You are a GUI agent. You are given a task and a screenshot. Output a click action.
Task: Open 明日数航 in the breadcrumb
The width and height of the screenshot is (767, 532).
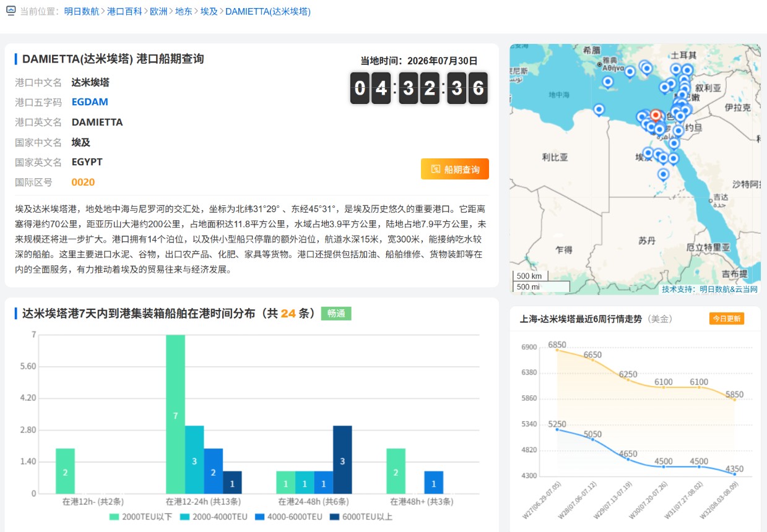[81, 11]
